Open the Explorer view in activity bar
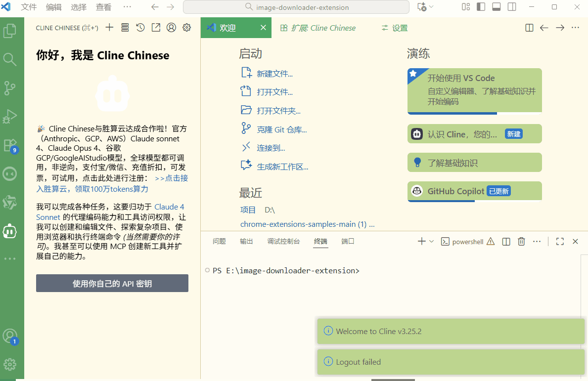 pos(10,31)
